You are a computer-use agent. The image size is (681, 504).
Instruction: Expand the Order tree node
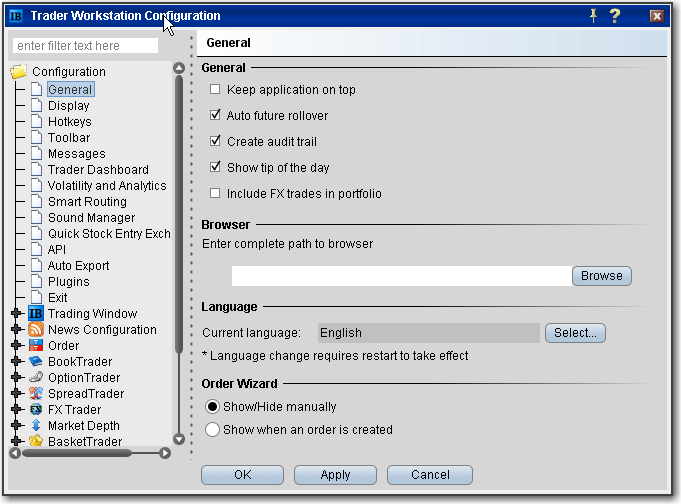17,345
